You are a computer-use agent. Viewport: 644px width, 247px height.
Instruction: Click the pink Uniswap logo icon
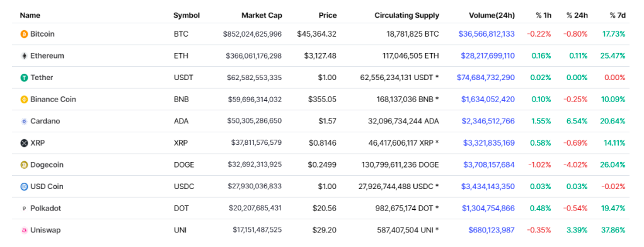coord(24,230)
